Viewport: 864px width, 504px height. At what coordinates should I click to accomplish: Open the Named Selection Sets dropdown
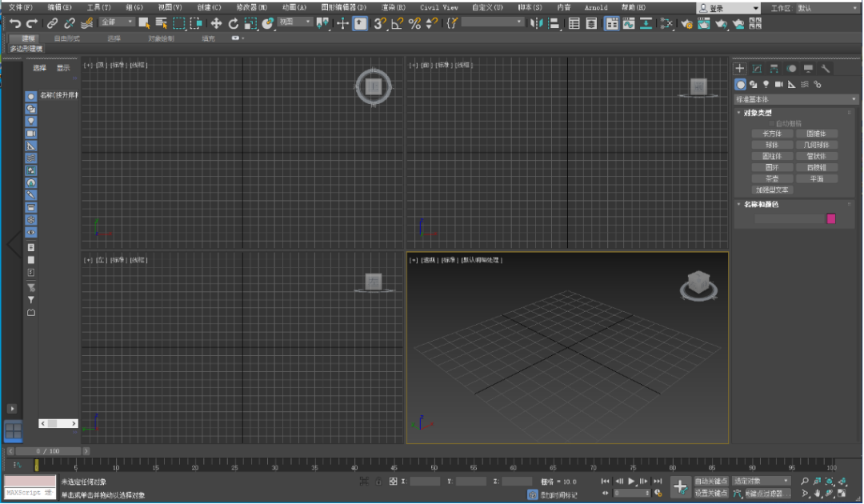(492, 22)
